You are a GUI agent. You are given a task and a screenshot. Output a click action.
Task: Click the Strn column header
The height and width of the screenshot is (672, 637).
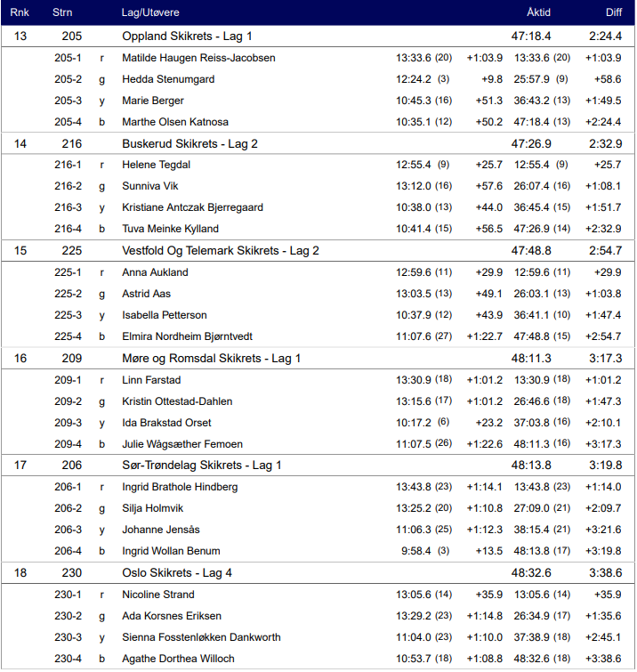click(x=63, y=12)
